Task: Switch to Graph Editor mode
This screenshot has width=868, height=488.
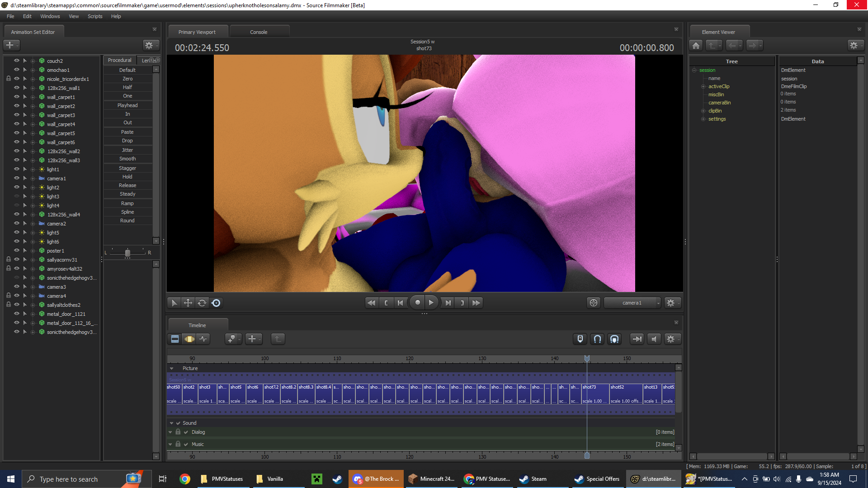Action: click(203, 339)
